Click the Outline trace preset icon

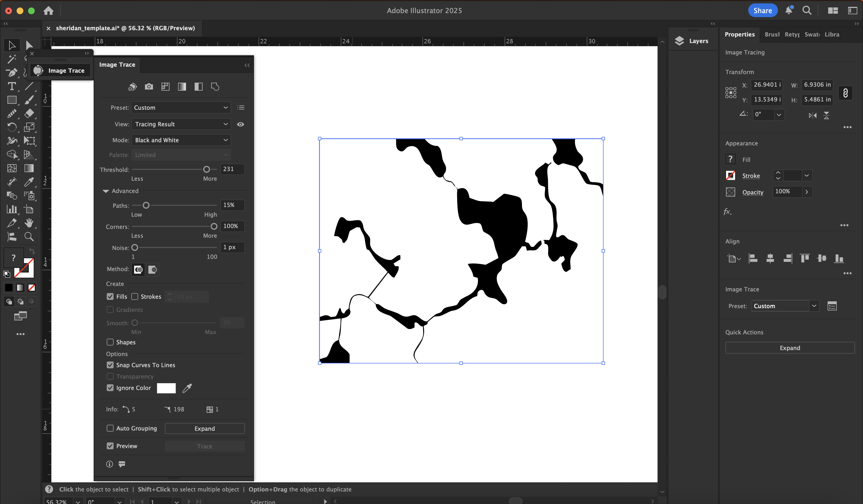coord(215,87)
